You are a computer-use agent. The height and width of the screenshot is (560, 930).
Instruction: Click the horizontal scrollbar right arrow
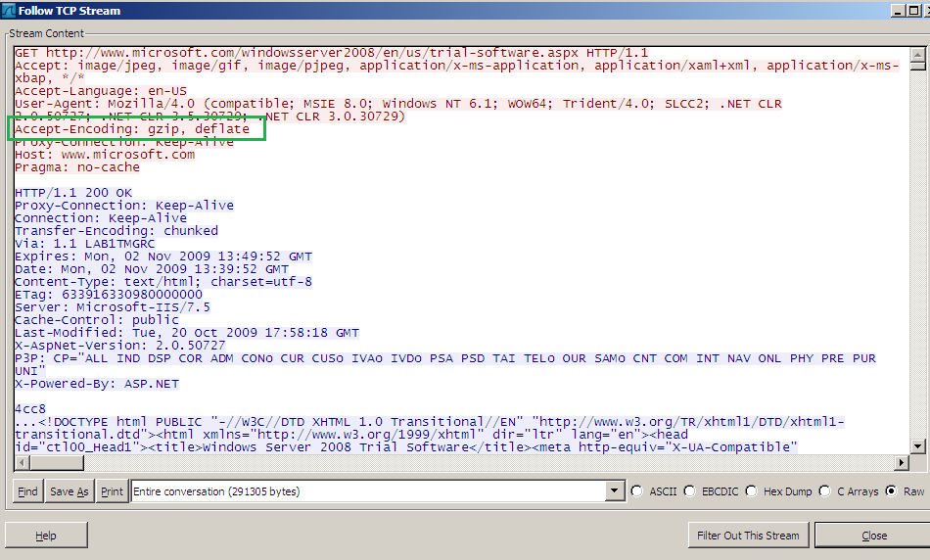903,463
